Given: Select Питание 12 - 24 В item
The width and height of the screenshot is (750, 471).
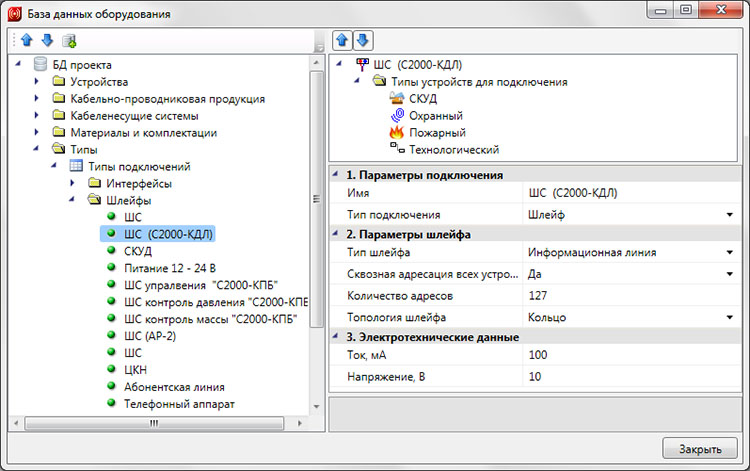Looking at the screenshot, I should click(x=170, y=268).
